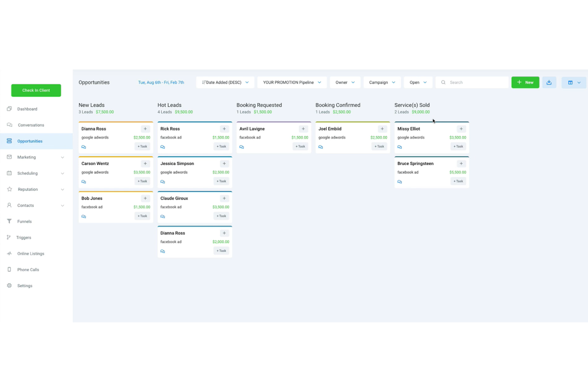Click the plus icon on Joel Embiid card
588x392 pixels.
point(383,129)
